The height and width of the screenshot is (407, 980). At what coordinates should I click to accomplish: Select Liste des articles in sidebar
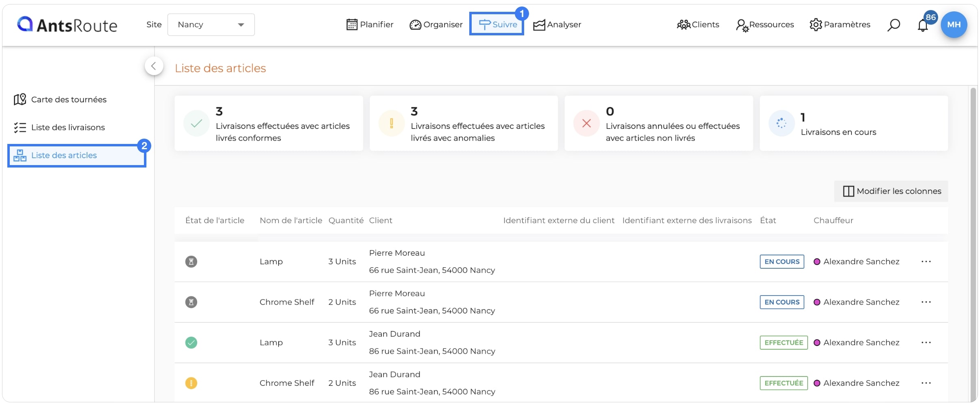[x=77, y=155]
